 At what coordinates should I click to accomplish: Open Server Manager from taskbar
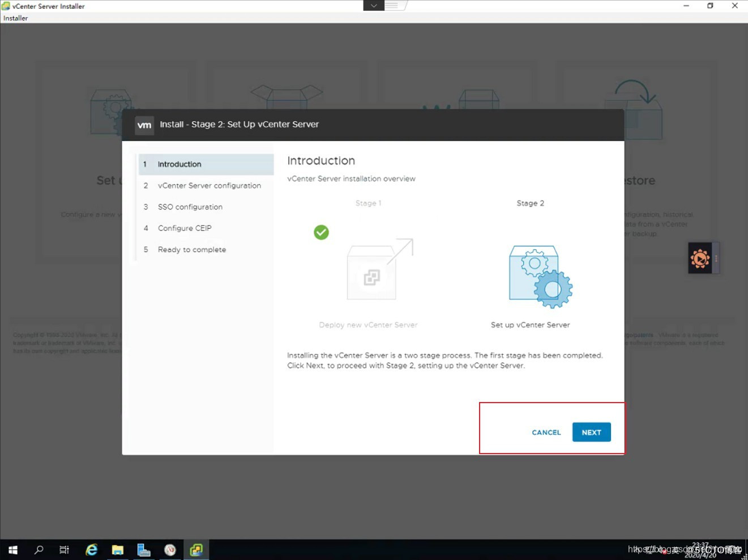[x=144, y=550]
